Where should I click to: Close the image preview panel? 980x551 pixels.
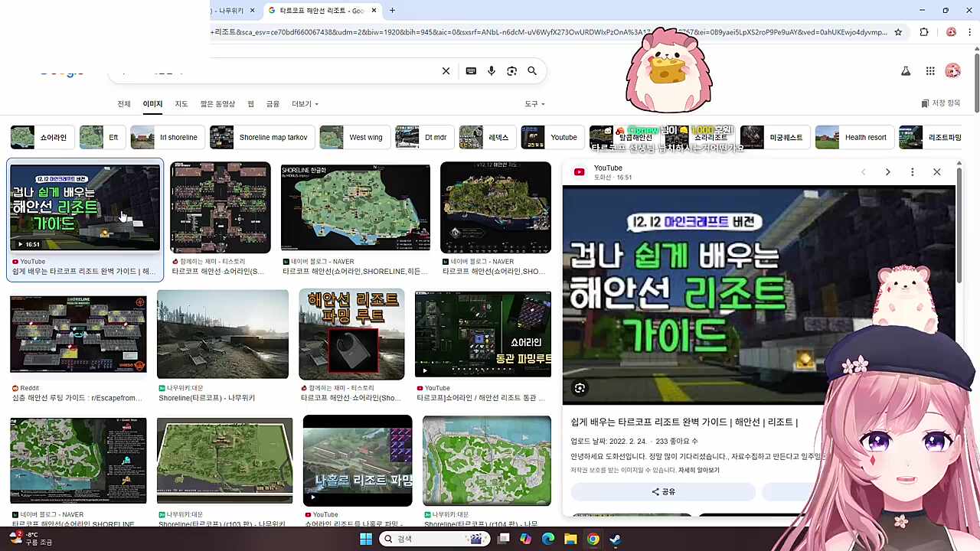pyautogui.click(x=936, y=172)
